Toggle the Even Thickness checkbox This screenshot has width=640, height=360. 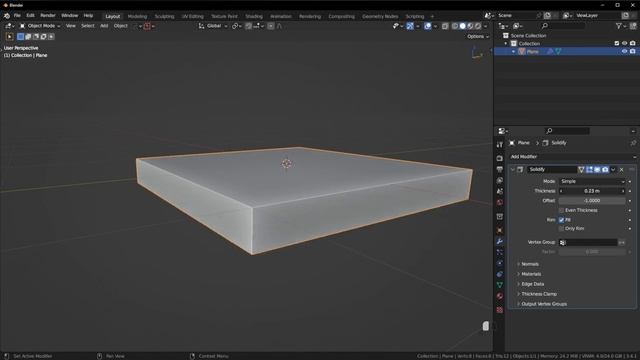click(x=562, y=210)
